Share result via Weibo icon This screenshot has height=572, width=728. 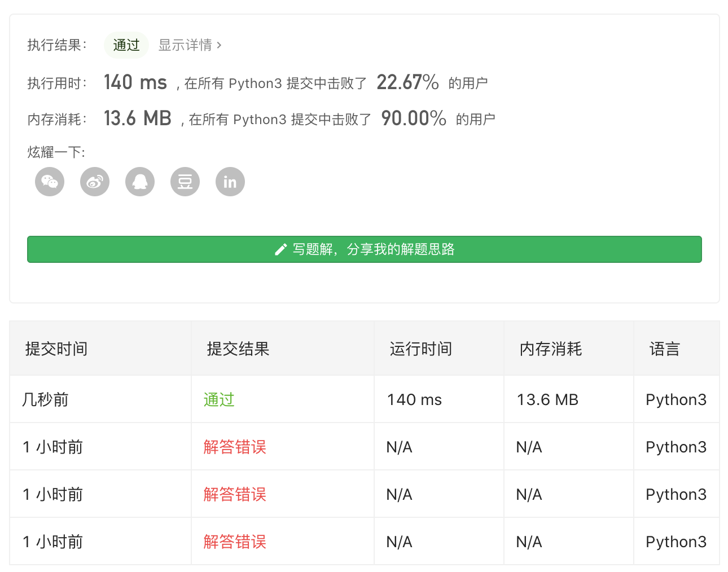(95, 182)
